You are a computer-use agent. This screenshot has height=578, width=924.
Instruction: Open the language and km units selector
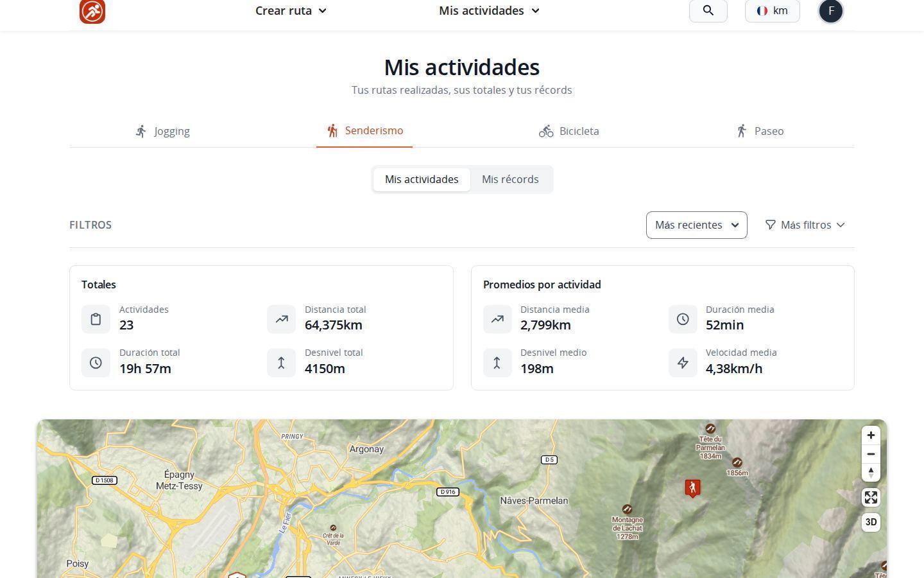[773, 10]
